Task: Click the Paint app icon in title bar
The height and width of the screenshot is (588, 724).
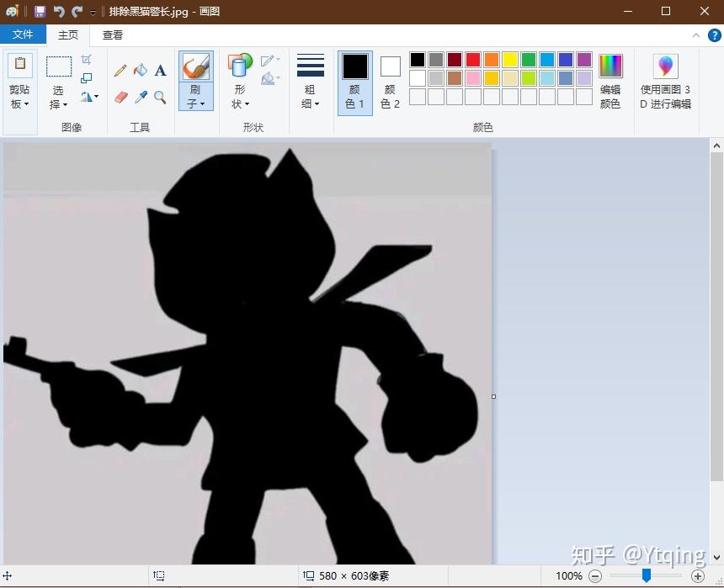Action: point(13,12)
